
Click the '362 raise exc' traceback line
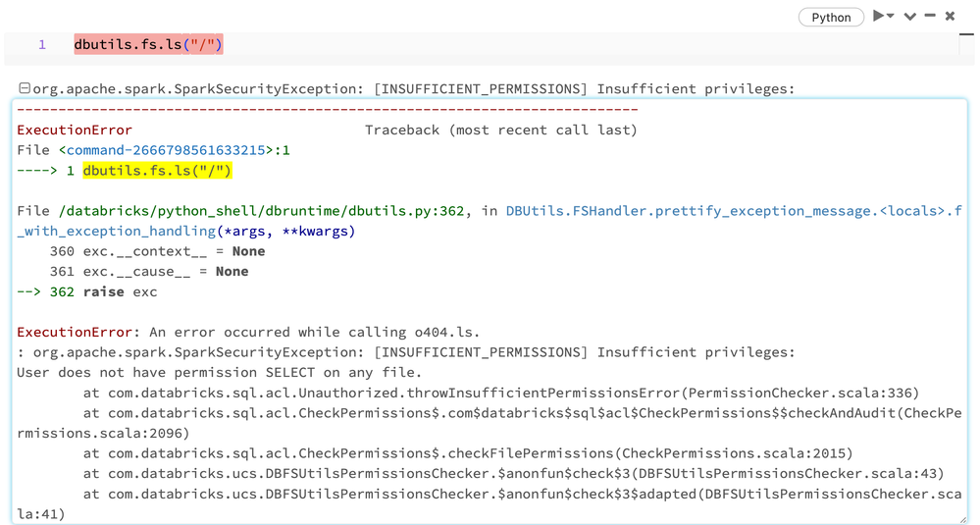tap(103, 291)
